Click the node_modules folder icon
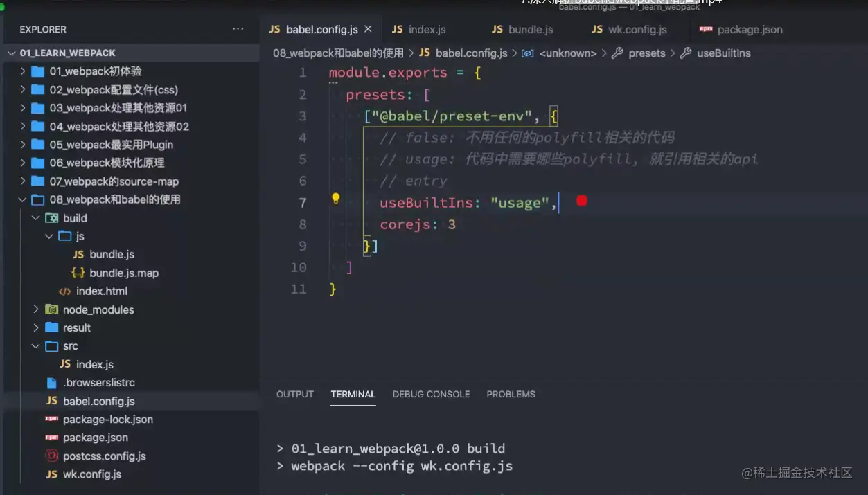 (x=51, y=309)
